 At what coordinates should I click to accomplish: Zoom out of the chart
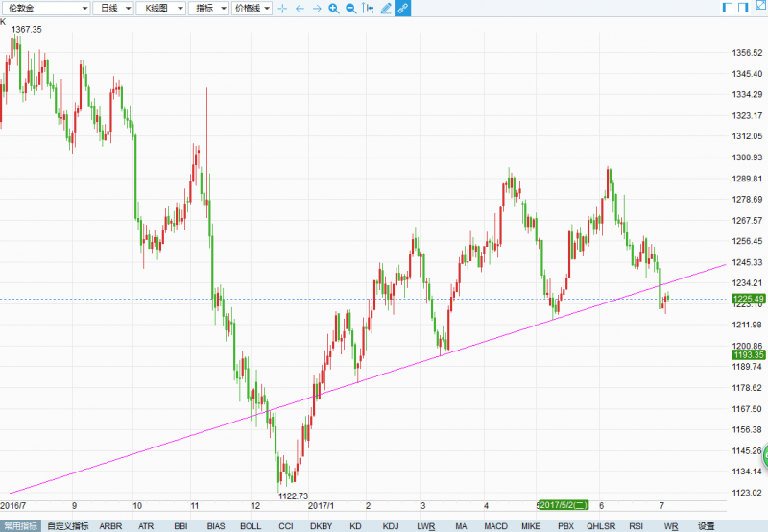(x=350, y=8)
